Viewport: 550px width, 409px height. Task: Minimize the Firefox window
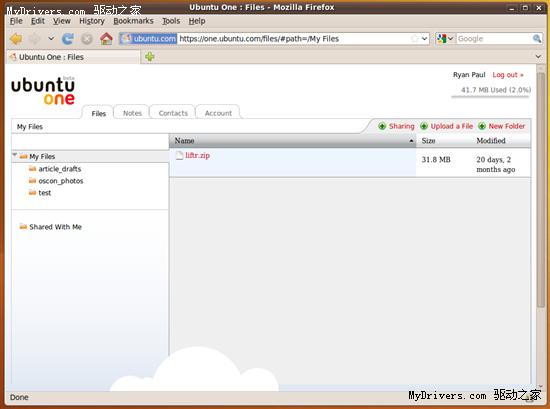(x=511, y=8)
